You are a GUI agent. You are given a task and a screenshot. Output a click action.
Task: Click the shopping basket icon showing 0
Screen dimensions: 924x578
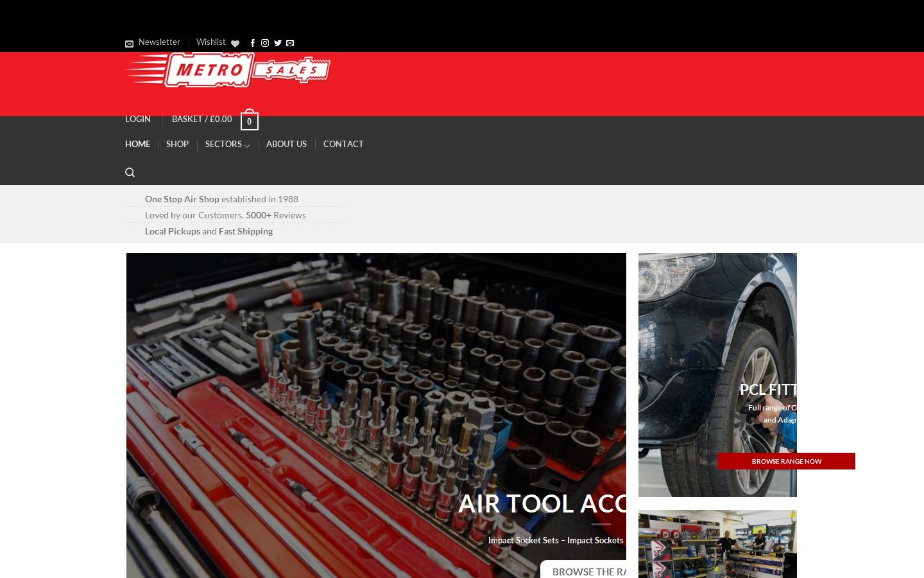tap(249, 121)
